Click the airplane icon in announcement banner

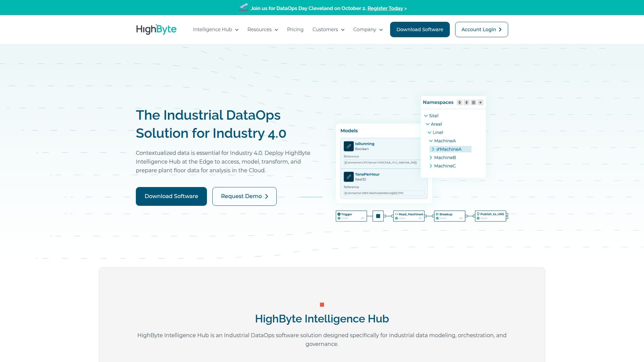click(244, 8)
